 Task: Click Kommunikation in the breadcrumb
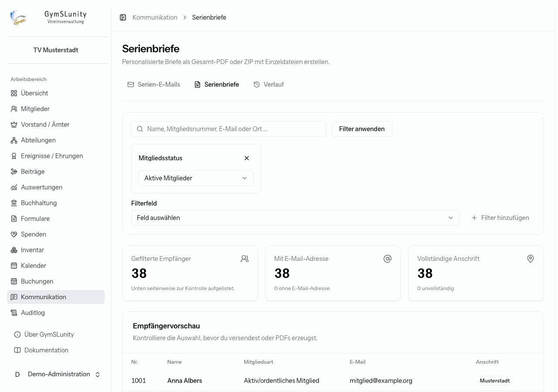pos(155,17)
